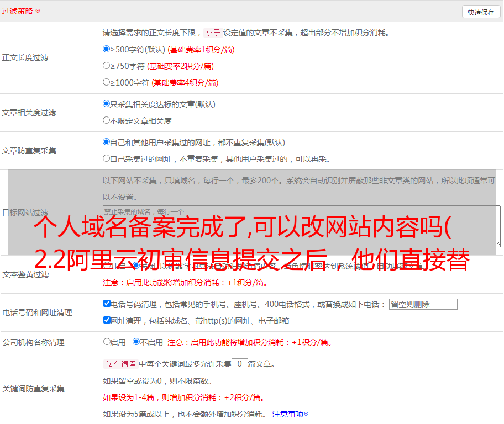504x424 pixels.
Task: Click the red 文本鉴黄 warning about +1积分/篇
Action: tap(186, 283)
